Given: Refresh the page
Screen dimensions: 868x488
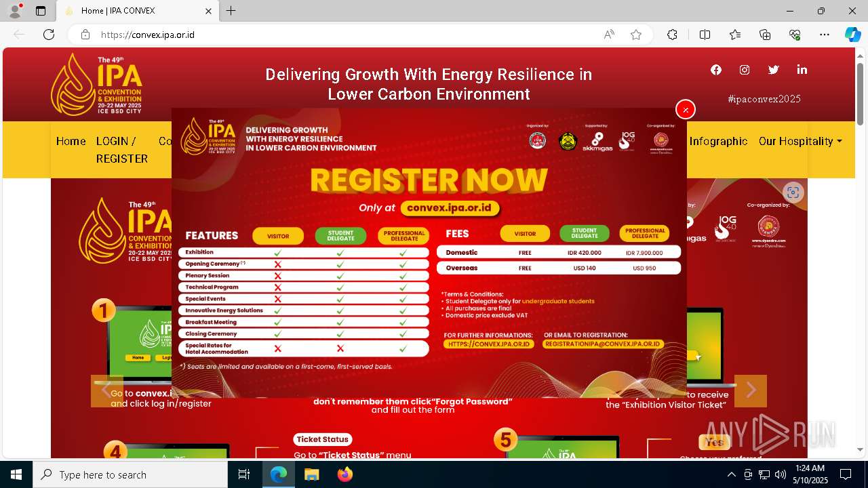Looking at the screenshot, I should [x=49, y=35].
